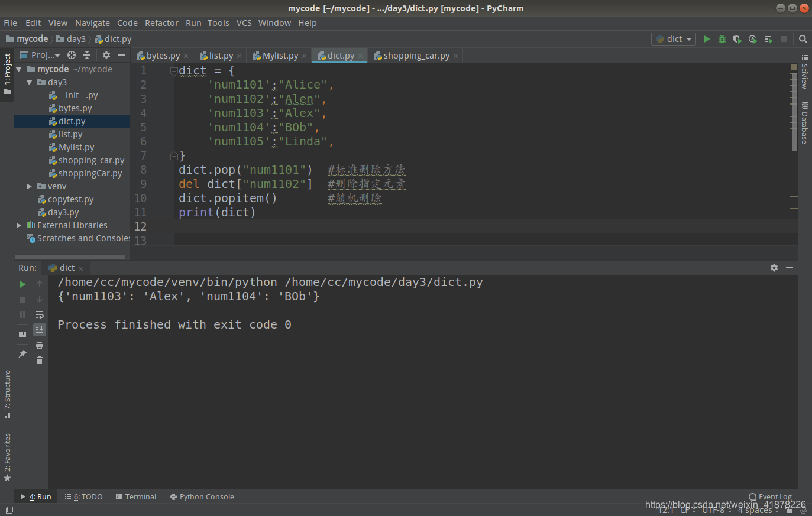Toggle the Structure side tab
The width and height of the screenshot is (812, 516).
click(7, 394)
